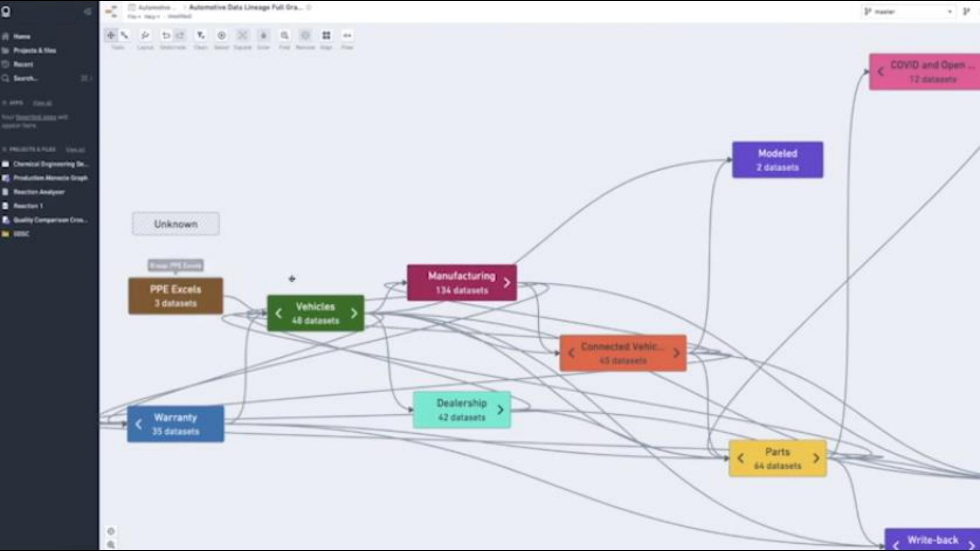The width and height of the screenshot is (980, 551).
Task: Expand Vehicles node to the right
Action: pyautogui.click(x=354, y=313)
